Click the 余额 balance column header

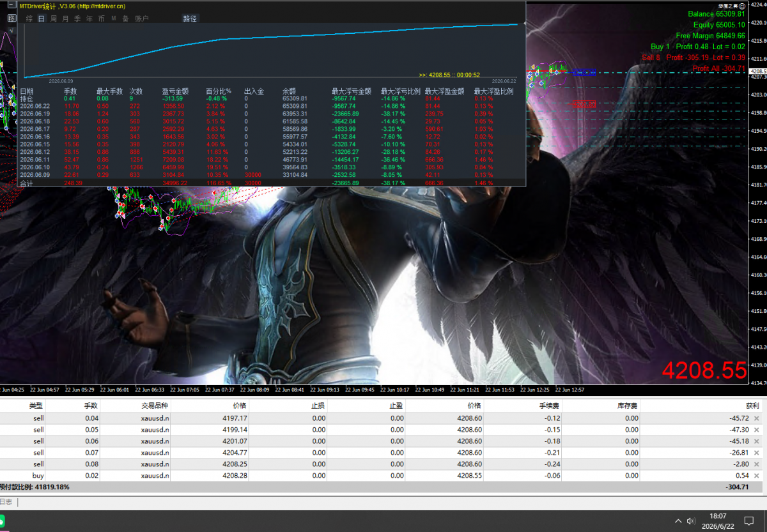(289, 91)
